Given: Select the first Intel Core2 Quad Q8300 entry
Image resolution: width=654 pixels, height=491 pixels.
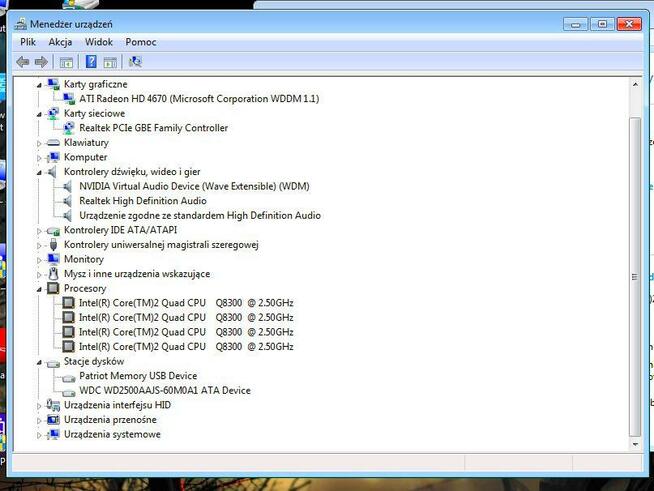Looking at the screenshot, I should point(186,303).
